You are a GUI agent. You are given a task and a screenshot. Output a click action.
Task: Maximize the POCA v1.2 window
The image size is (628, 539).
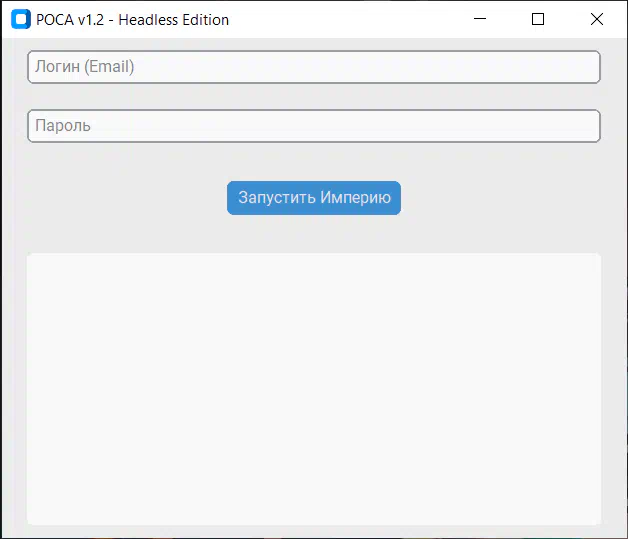pyautogui.click(x=537, y=19)
